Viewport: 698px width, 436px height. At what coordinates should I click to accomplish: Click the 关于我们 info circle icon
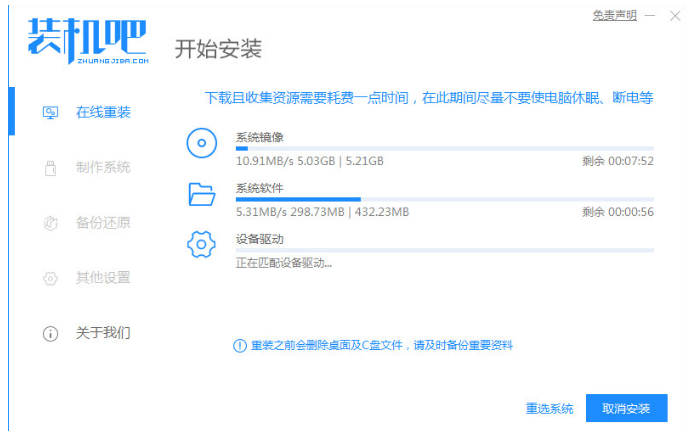coord(50,333)
